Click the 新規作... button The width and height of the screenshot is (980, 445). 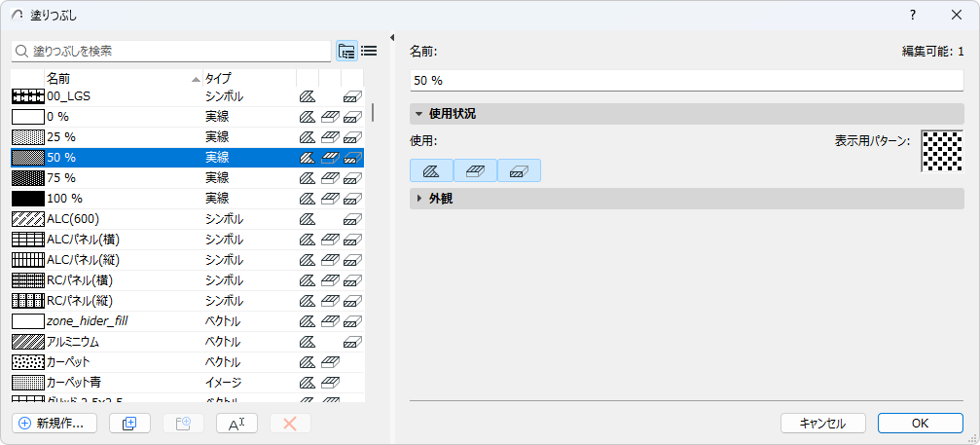coord(54,424)
